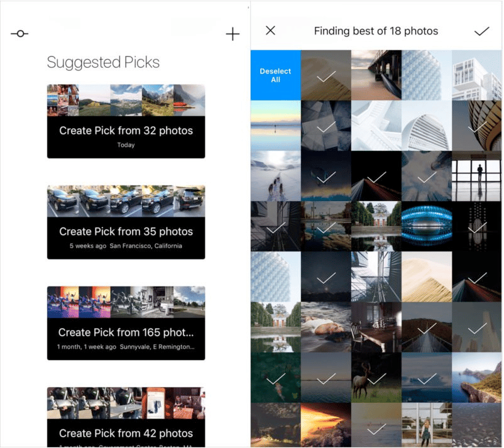Select the beige sand dune photo
Screen dimensions: 504x448
tap(427, 276)
